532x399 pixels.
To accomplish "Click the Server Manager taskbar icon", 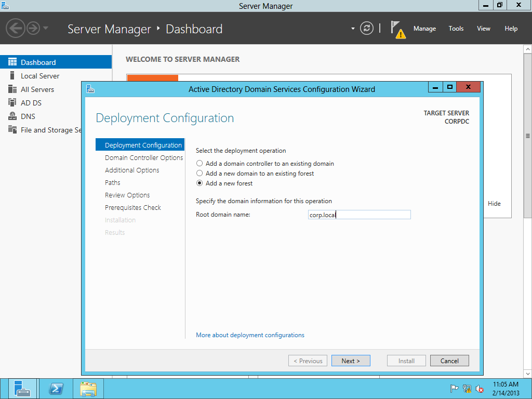I will [22, 389].
